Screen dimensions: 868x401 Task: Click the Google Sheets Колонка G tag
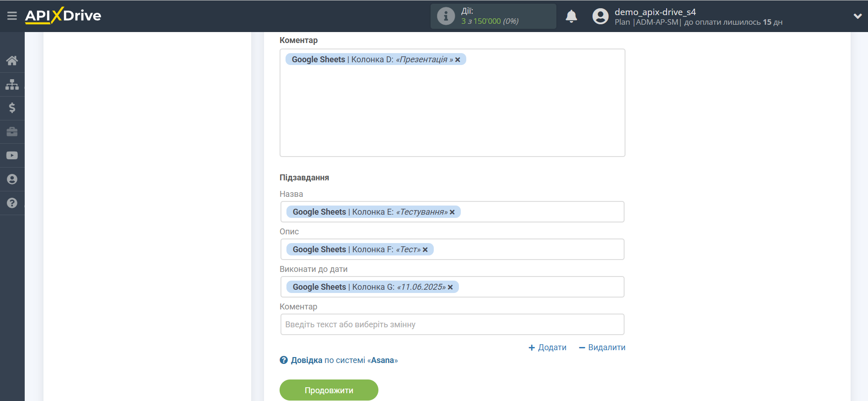[372, 287]
